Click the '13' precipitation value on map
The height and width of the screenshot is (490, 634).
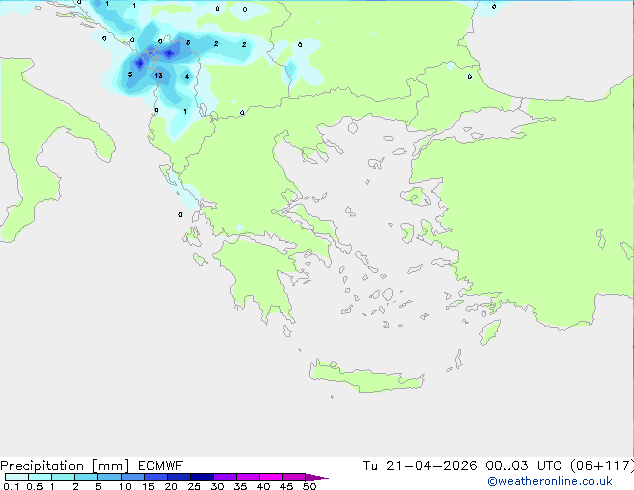(158, 75)
